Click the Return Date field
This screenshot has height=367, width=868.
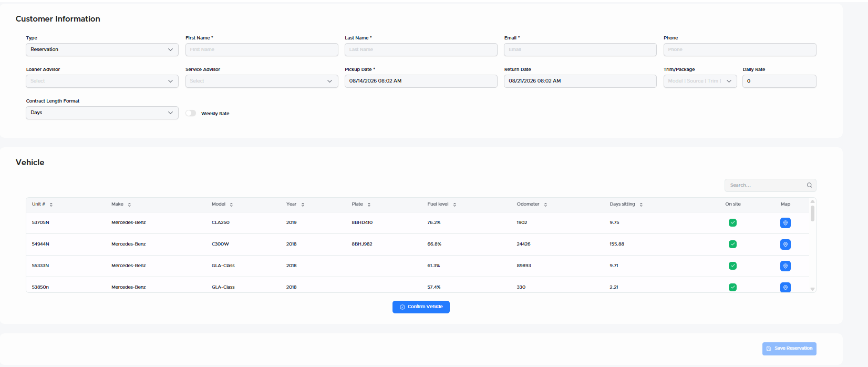pyautogui.click(x=580, y=81)
